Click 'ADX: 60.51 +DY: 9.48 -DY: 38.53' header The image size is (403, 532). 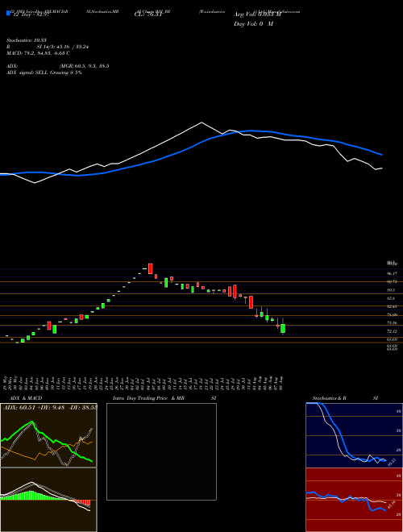pyautogui.click(x=50, y=407)
